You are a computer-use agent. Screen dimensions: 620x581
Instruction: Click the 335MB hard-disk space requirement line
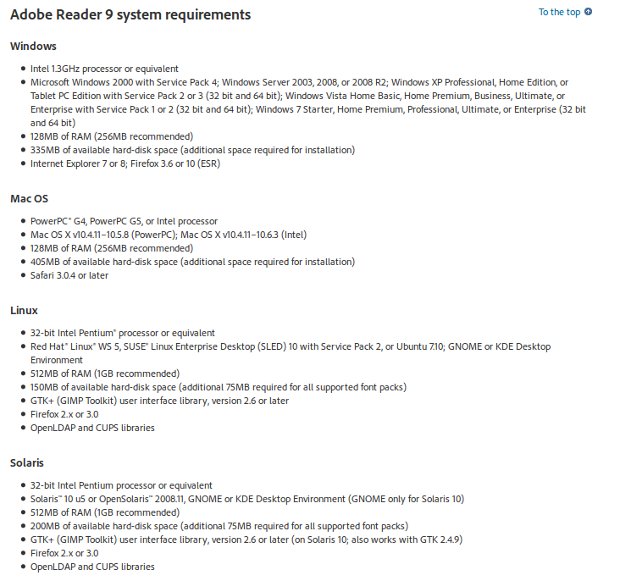pos(193,150)
